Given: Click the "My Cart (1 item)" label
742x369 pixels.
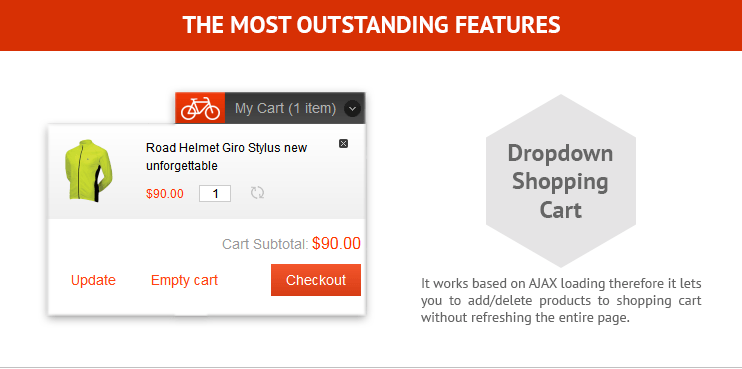Looking at the screenshot, I should [x=285, y=109].
